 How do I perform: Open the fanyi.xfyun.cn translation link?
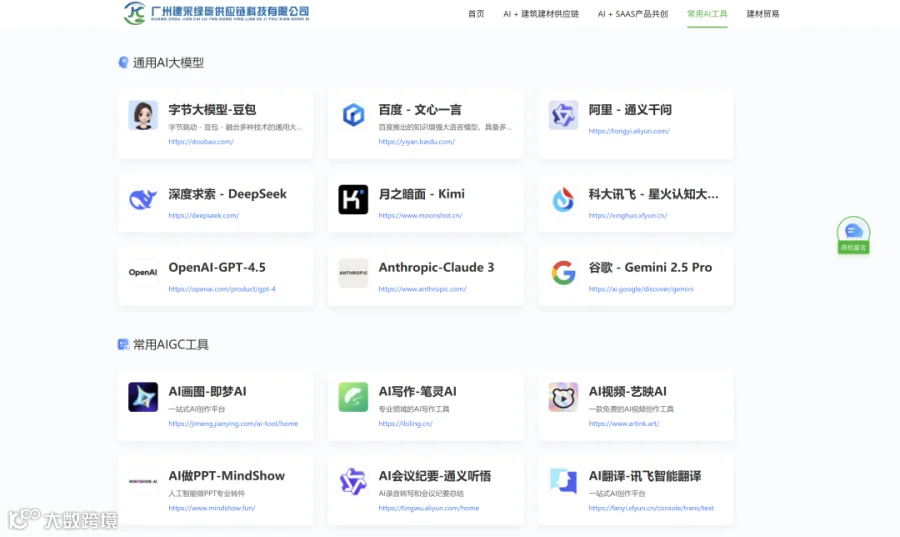(651, 508)
